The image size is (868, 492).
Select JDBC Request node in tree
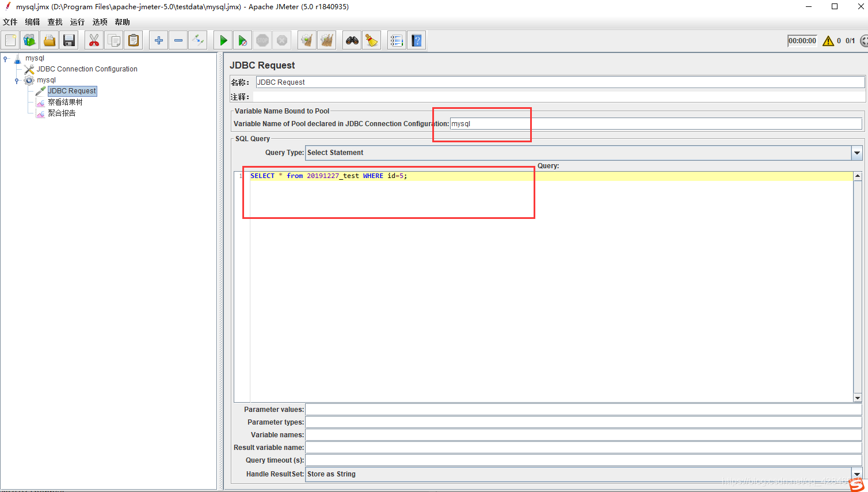(72, 91)
